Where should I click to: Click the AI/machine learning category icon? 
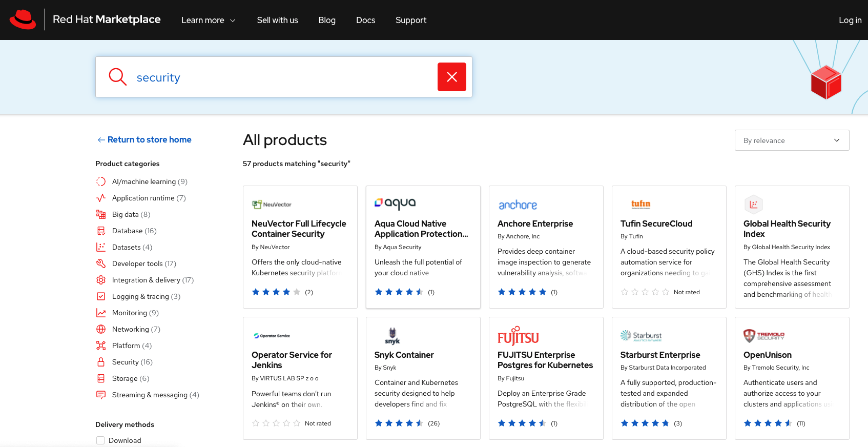(101, 181)
